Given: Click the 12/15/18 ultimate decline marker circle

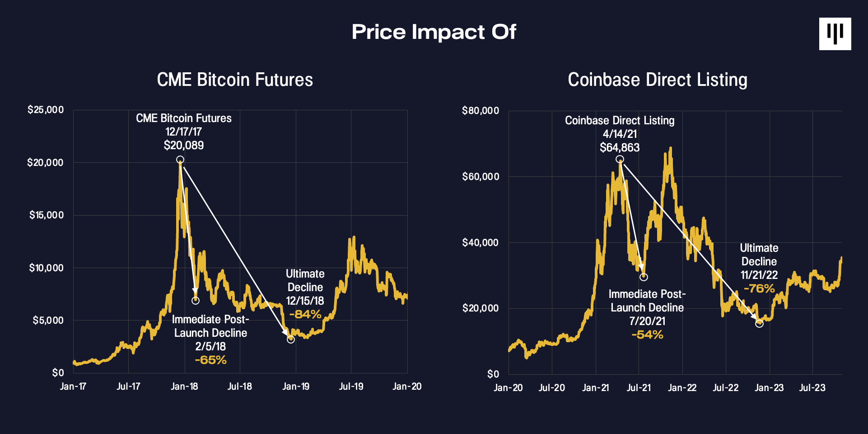Looking at the screenshot, I should (x=291, y=339).
